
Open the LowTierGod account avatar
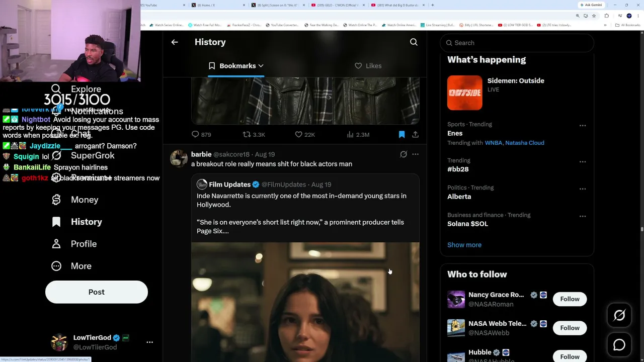pyautogui.click(x=59, y=342)
